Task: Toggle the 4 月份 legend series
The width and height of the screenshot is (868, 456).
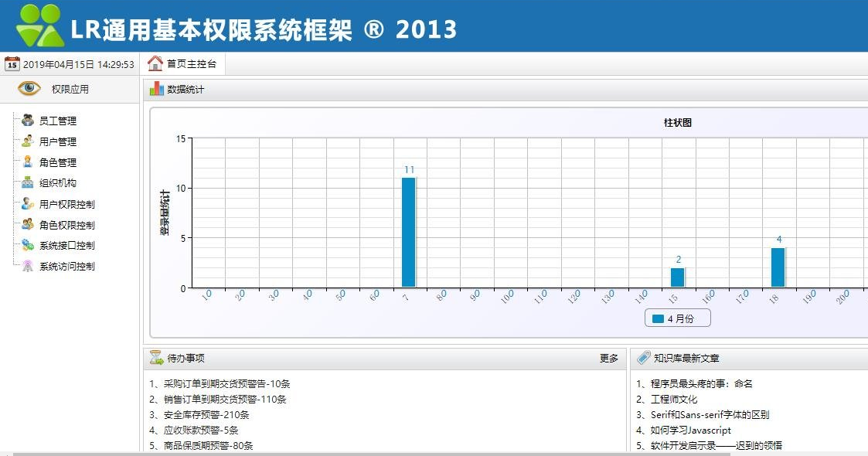Action: 678,318
